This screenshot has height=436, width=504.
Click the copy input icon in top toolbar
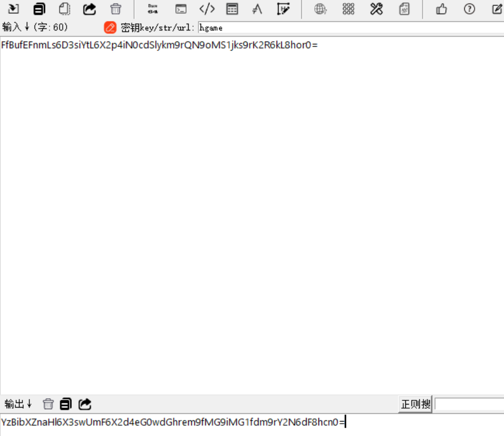click(39, 9)
